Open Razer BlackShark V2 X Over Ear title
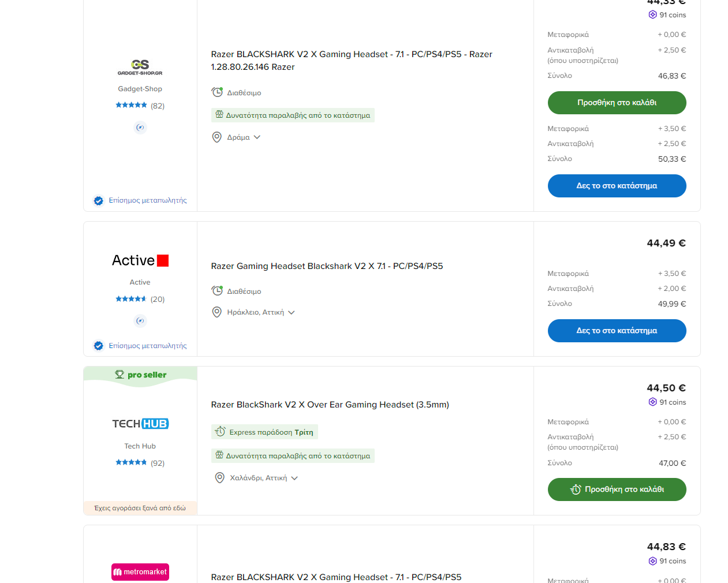This screenshot has height=583, width=728. coord(330,405)
